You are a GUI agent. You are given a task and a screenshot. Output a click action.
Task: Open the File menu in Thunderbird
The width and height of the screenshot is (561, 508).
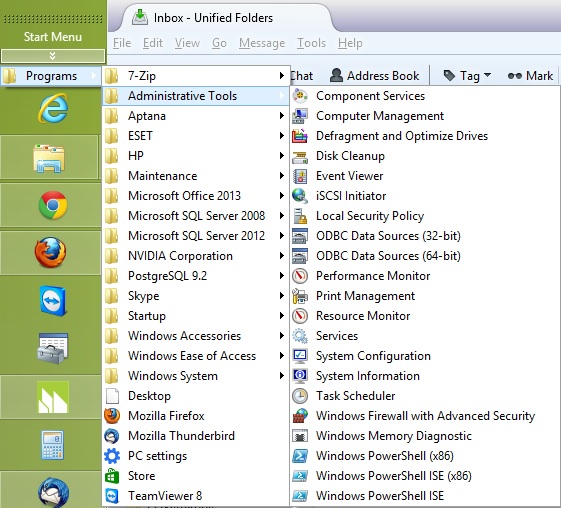[122, 43]
